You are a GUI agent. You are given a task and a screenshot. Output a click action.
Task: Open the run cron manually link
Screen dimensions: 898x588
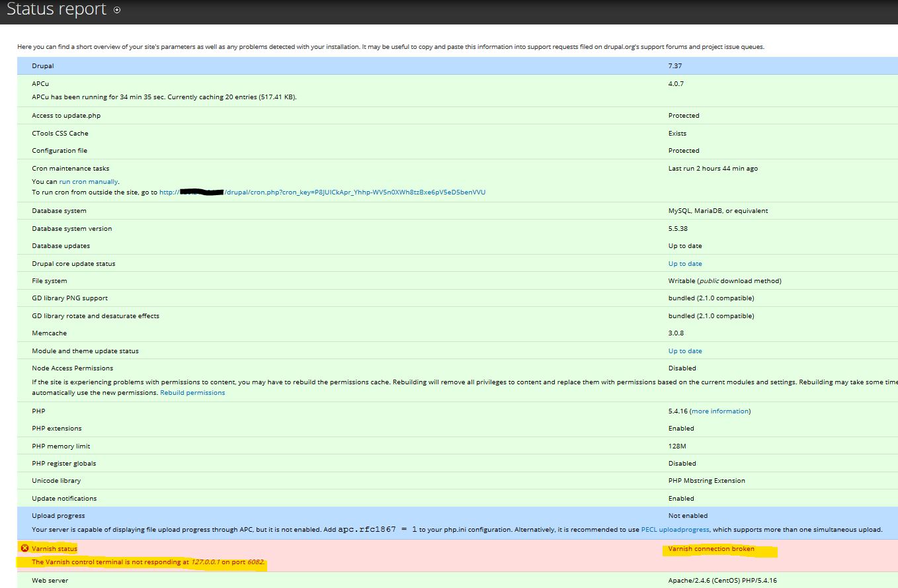88,181
